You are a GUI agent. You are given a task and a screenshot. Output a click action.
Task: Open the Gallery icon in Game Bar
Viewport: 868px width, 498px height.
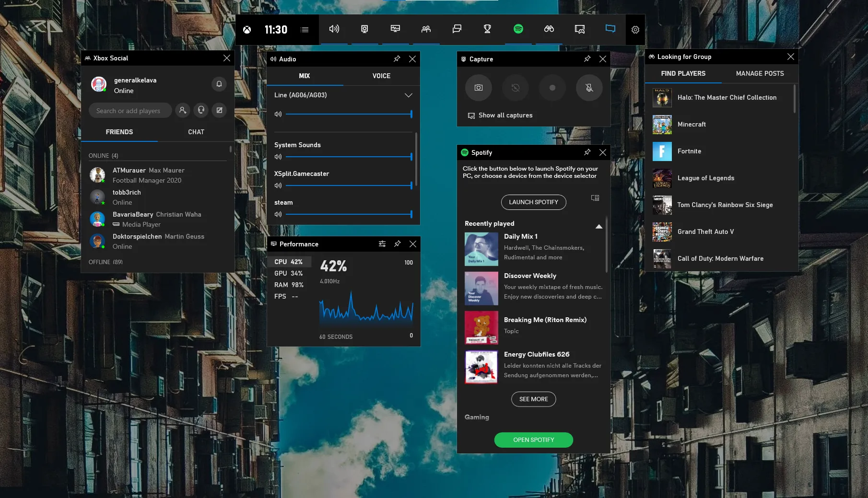pyautogui.click(x=580, y=29)
